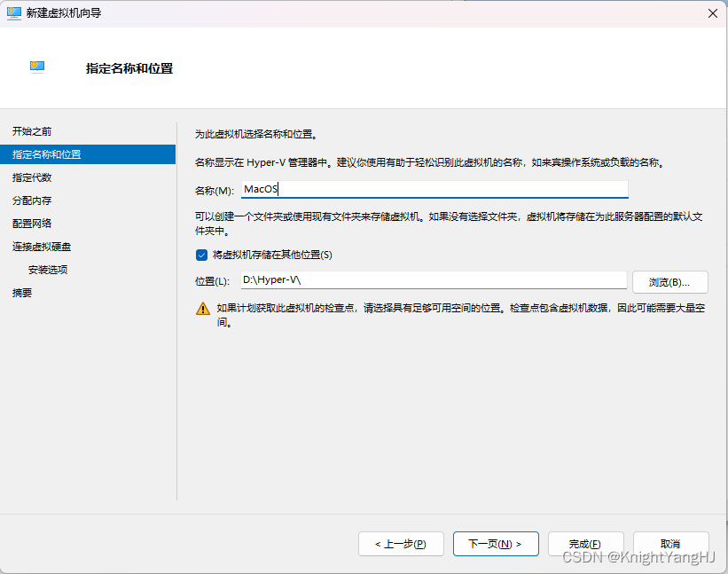Click the 上一步(P) button

(x=401, y=544)
